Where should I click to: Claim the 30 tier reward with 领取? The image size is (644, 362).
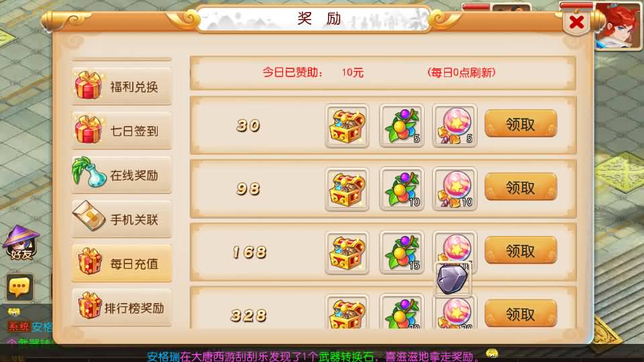tap(521, 125)
